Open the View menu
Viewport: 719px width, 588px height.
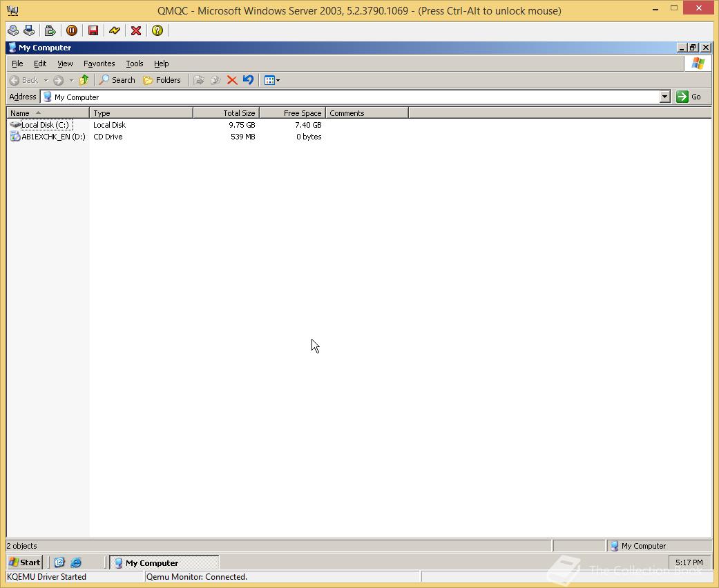(x=65, y=63)
